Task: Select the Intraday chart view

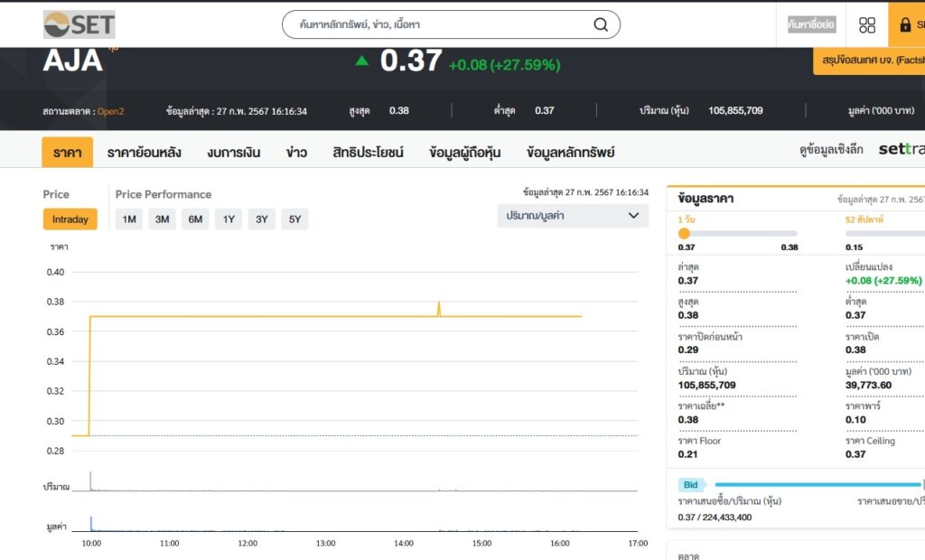Action: click(x=70, y=219)
